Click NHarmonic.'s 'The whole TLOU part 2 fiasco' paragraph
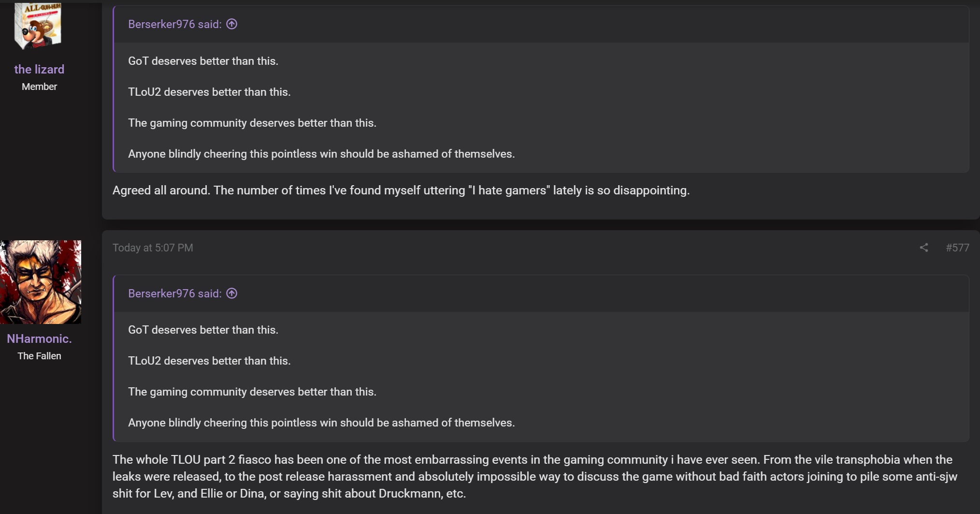 pyautogui.click(x=535, y=476)
